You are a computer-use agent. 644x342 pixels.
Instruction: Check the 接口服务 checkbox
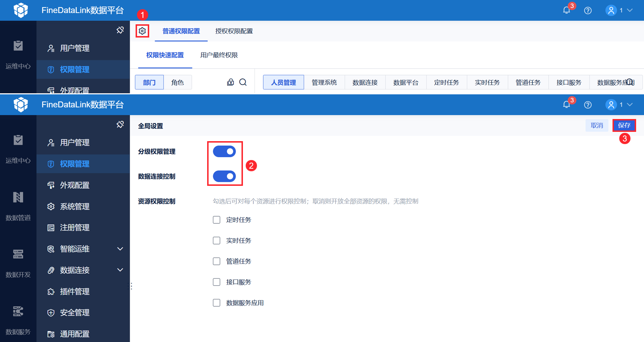point(216,282)
